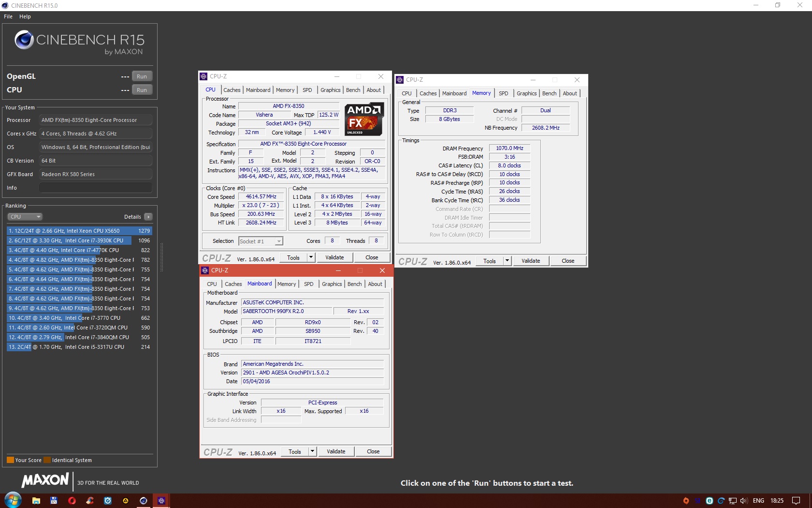Viewport: 812px width, 508px height.
Task: Switch to Memory tab in CPU window
Action: [x=285, y=90]
